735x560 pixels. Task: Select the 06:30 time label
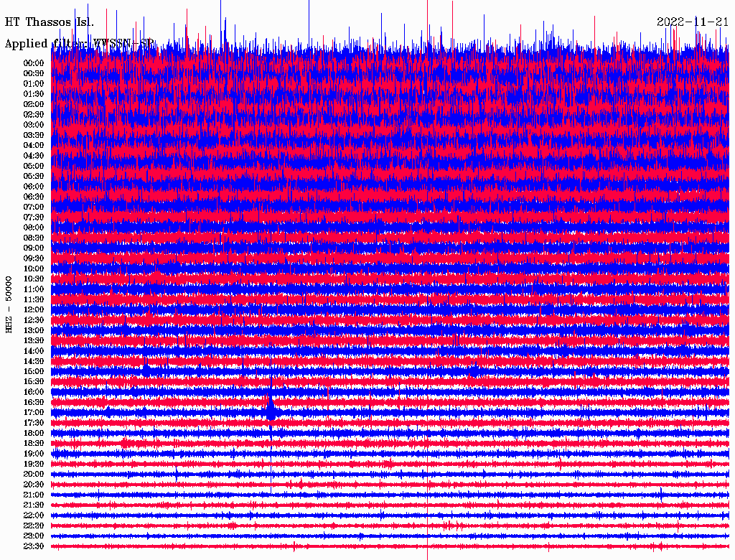click(x=34, y=197)
